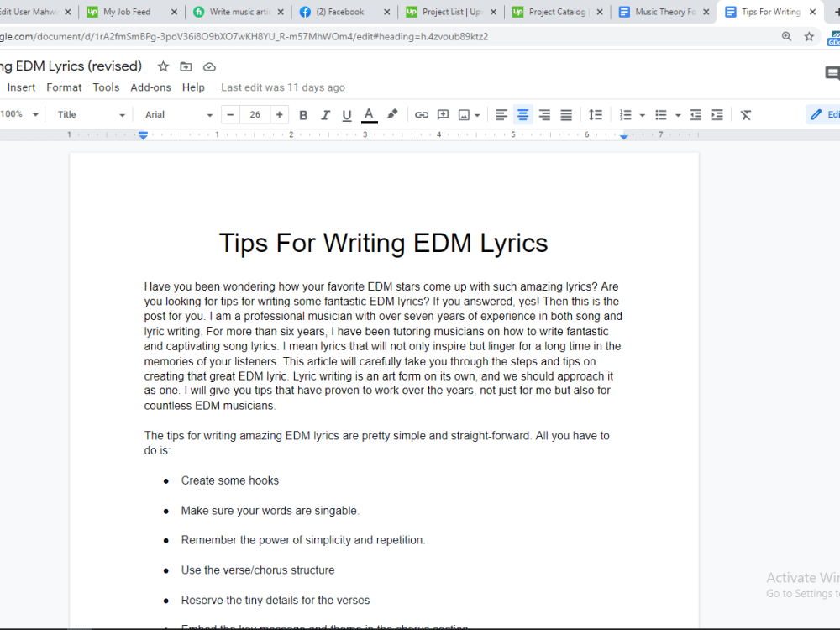Open the Tools menu
The height and width of the screenshot is (630, 840).
click(106, 87)
